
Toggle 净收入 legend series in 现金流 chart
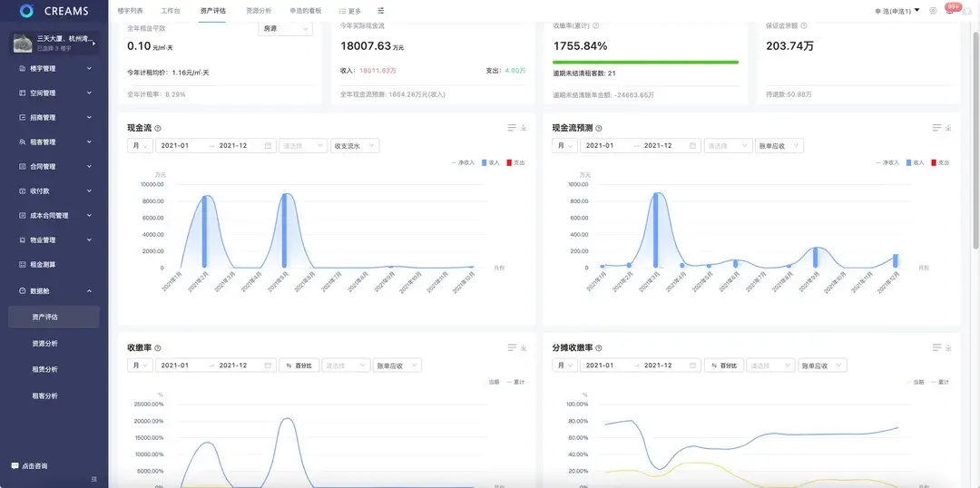click(463, 162)
